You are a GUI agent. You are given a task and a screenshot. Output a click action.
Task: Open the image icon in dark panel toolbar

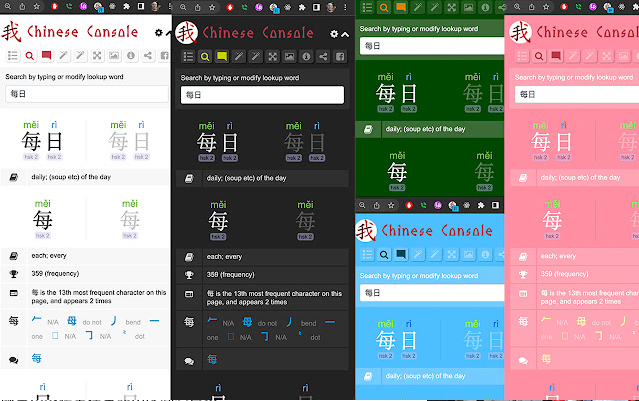(289, 57)
